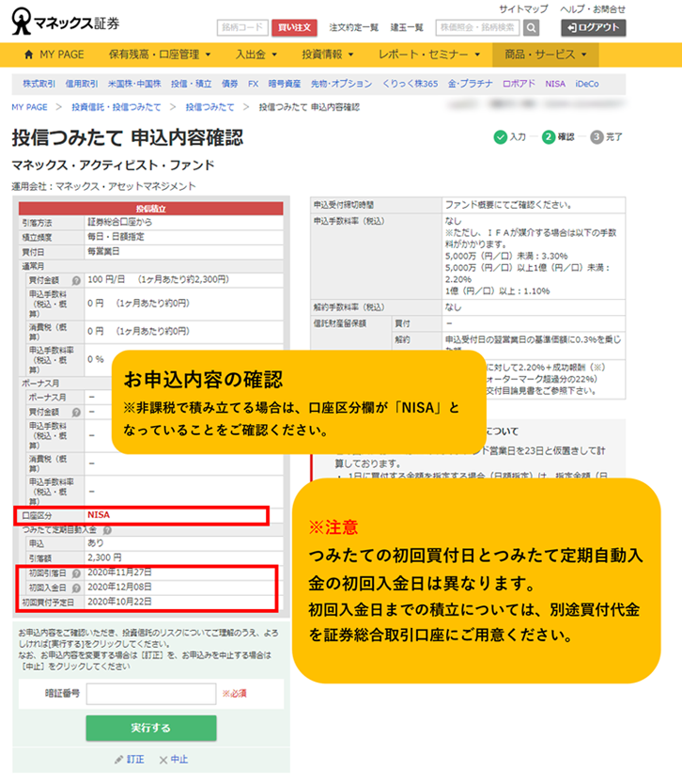Click 投信つみたて breadcrumb link

point(209,107)
